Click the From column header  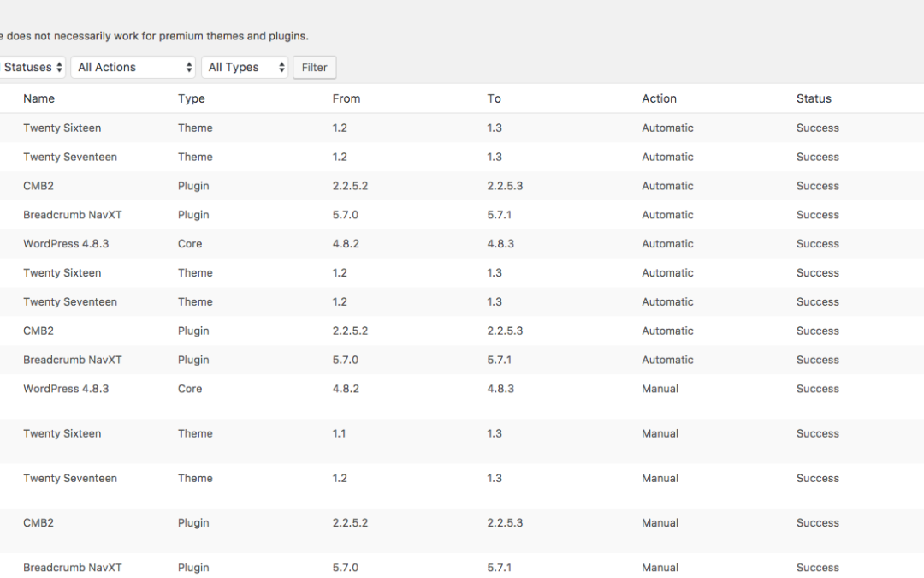[x=346, y=98]
